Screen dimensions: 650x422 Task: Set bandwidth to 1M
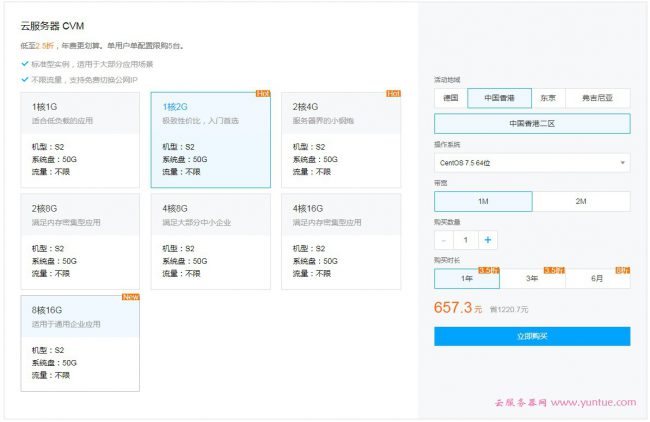483,201
